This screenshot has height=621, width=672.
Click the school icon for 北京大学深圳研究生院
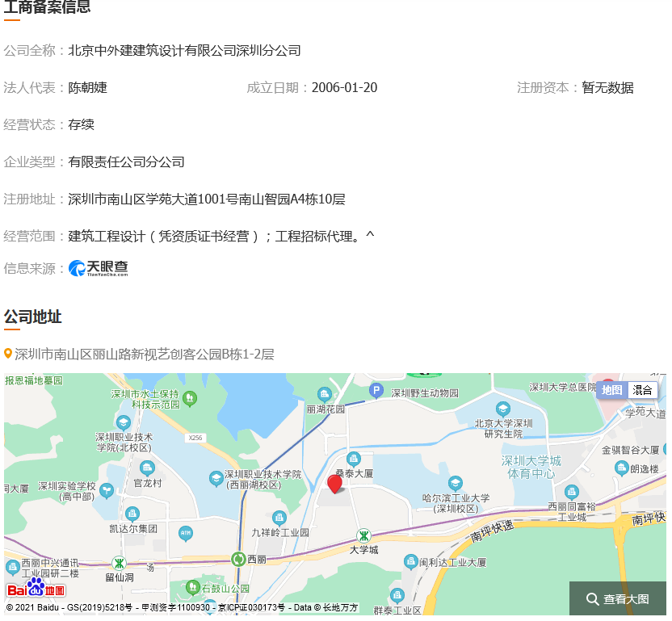(x=503, y=409)
